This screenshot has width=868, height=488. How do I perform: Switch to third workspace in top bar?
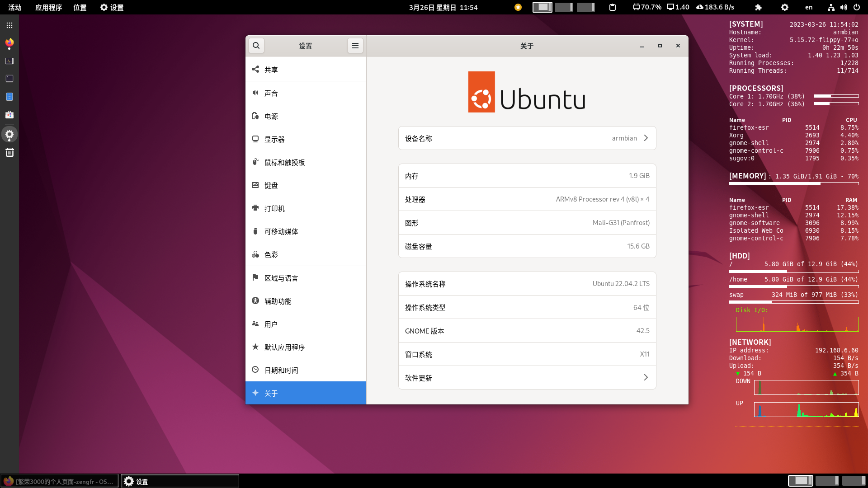pos(586,7)
